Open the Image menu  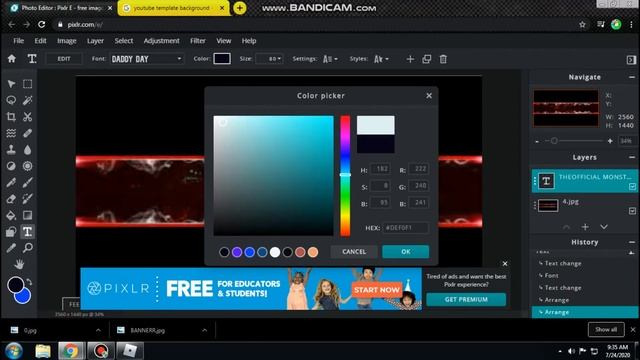[x=67, y=41]
